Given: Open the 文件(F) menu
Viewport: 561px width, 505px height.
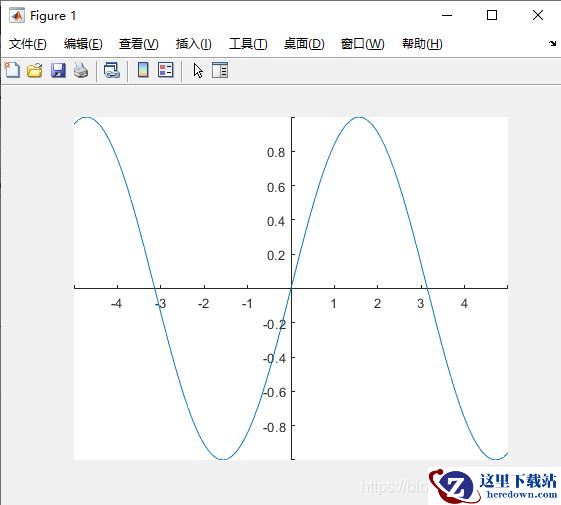Looking at the screenshot, I should pos(28,44).
